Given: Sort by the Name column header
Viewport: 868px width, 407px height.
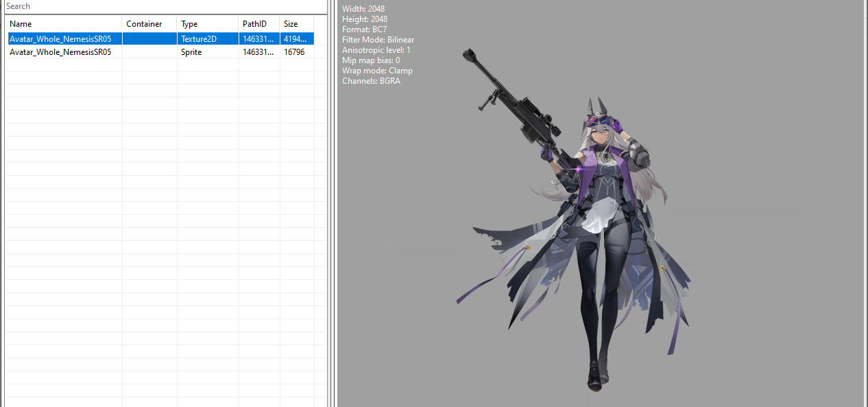Looking at the screenshot, I should point(64,24).
